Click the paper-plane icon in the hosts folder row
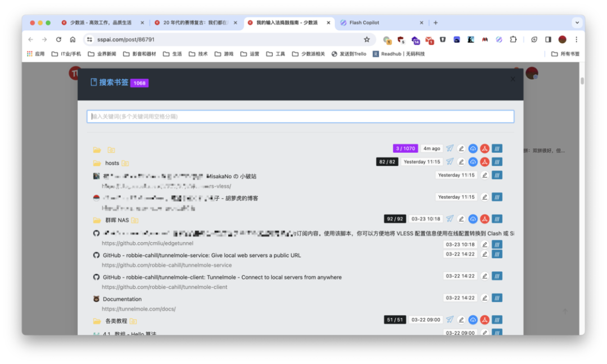The height and width of the screenshot is (364, 607). (x=450, y=162)
